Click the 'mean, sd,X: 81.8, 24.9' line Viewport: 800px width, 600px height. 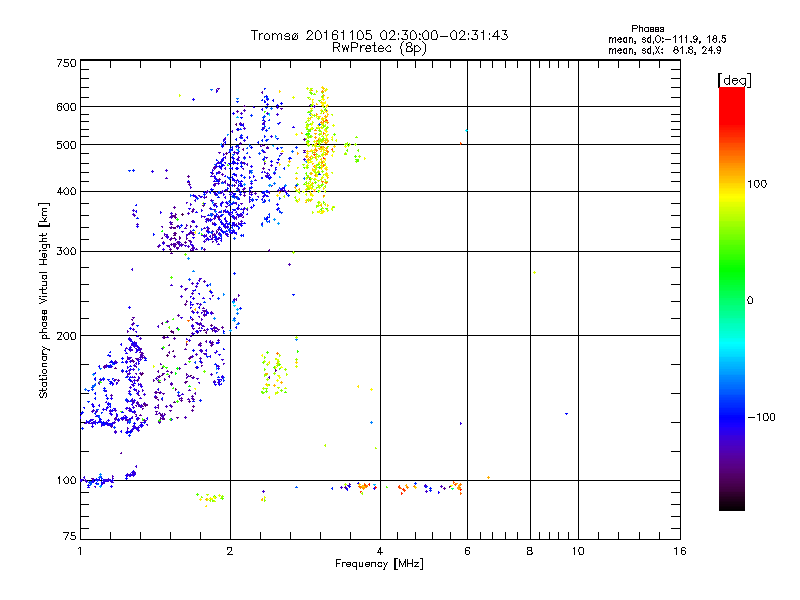pyautogui.click(x=664, y=50)
